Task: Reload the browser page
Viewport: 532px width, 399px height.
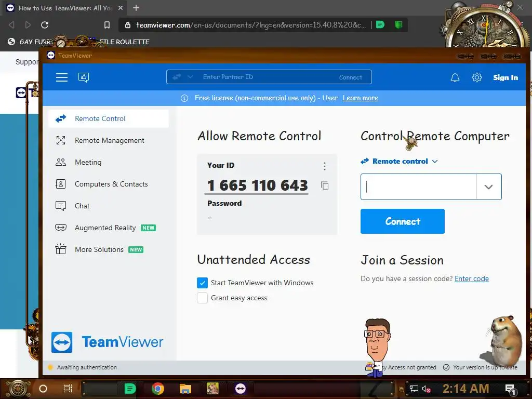Action: [45, 25]
